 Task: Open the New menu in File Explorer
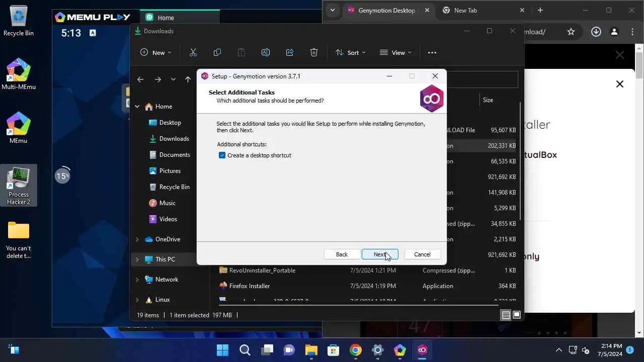point(156,52)
